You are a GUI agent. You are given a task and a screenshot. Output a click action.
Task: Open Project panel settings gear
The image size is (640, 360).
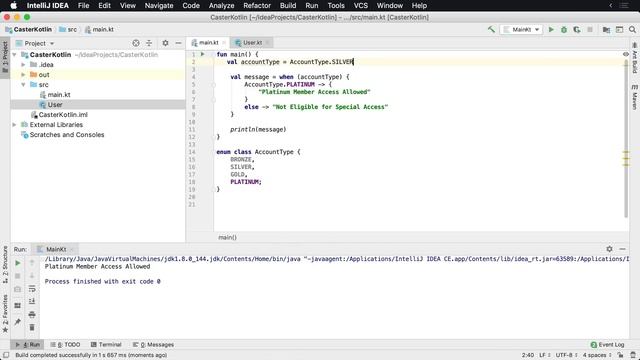pos(165,43)
